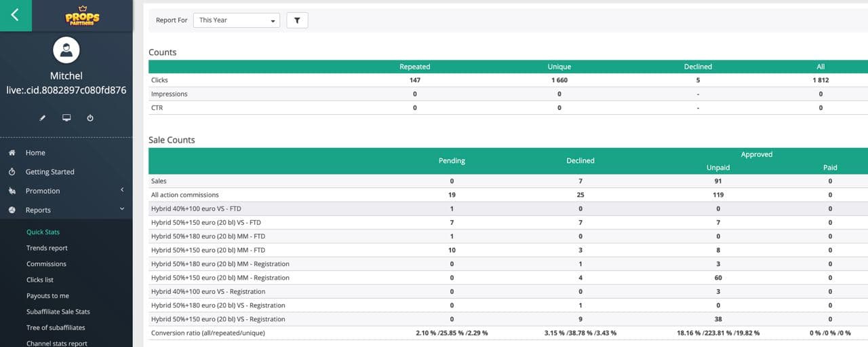
Task: Open the Report For period dropdown
Action: point(237,20)
